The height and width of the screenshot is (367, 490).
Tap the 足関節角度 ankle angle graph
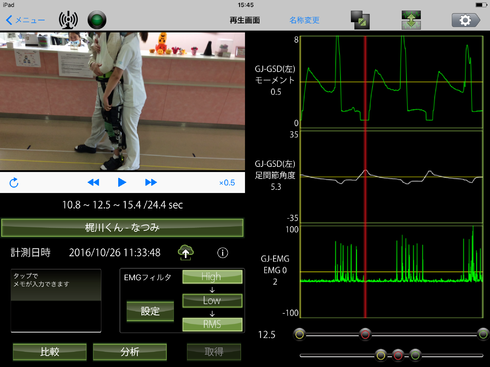[x=391, y=177]
